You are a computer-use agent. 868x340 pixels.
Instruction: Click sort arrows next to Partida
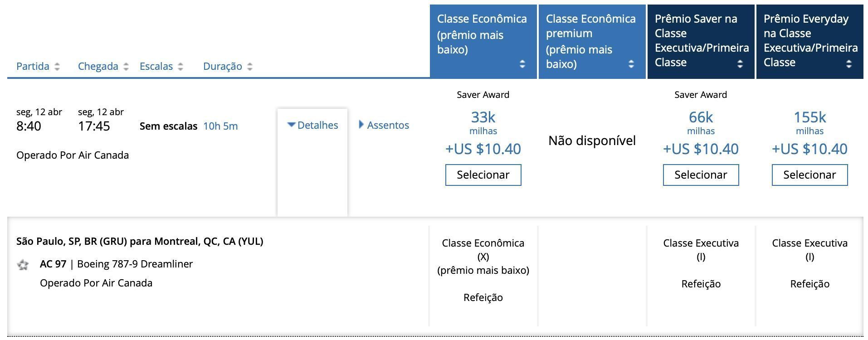tap(57, 67)
